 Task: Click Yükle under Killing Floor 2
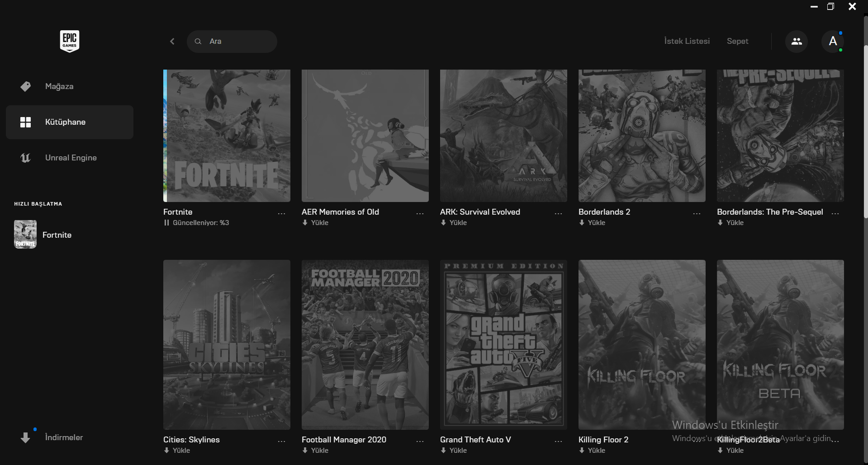coord(592,451)
